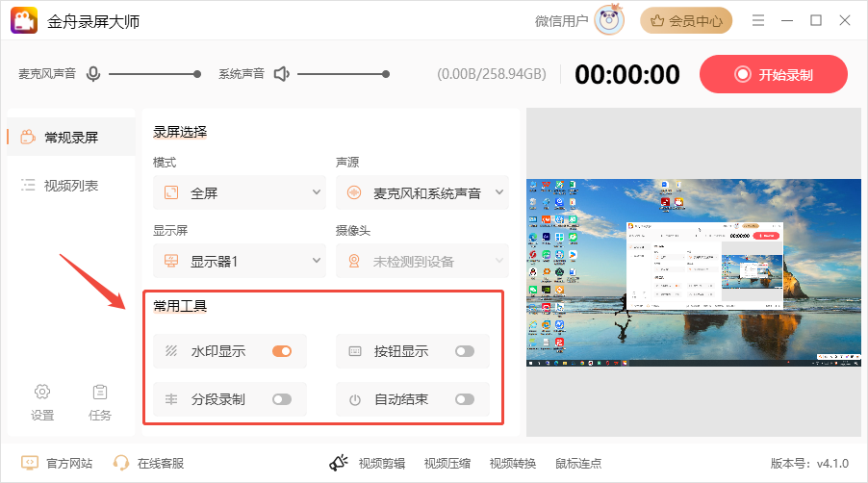Adjust the 麦克风声音 volume slider
Image resolution: width=868 pixels, height=483 pixels.
(x=154, y=73)
